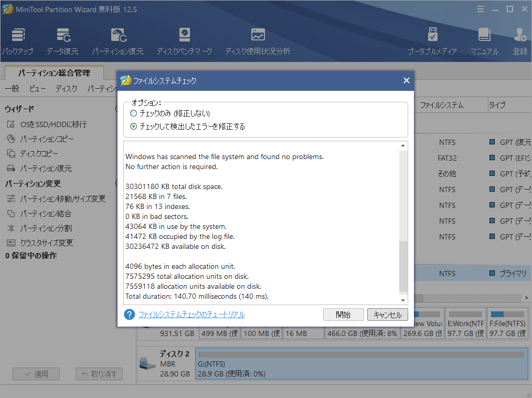This screenshot has width=532, height=398.
Task: Choose クラスタサイズ変更 (Change Cluster Size)
Action: pos(40,243)
